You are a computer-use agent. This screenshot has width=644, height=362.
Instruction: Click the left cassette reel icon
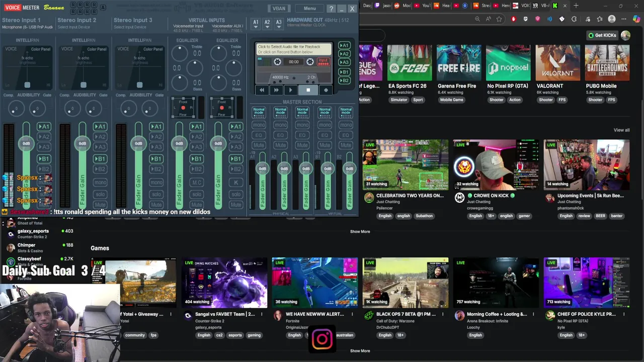277,62
